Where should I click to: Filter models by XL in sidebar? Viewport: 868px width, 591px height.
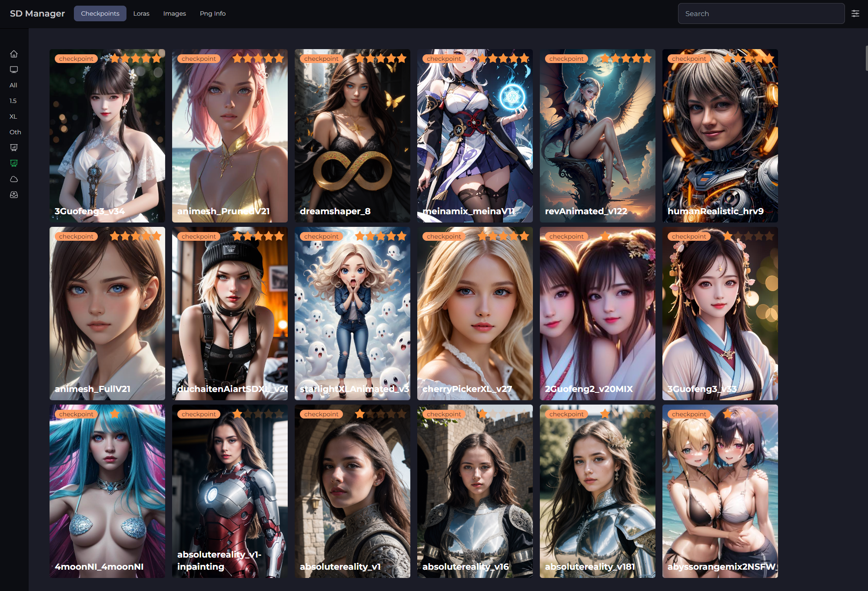(x=13, y=116)
